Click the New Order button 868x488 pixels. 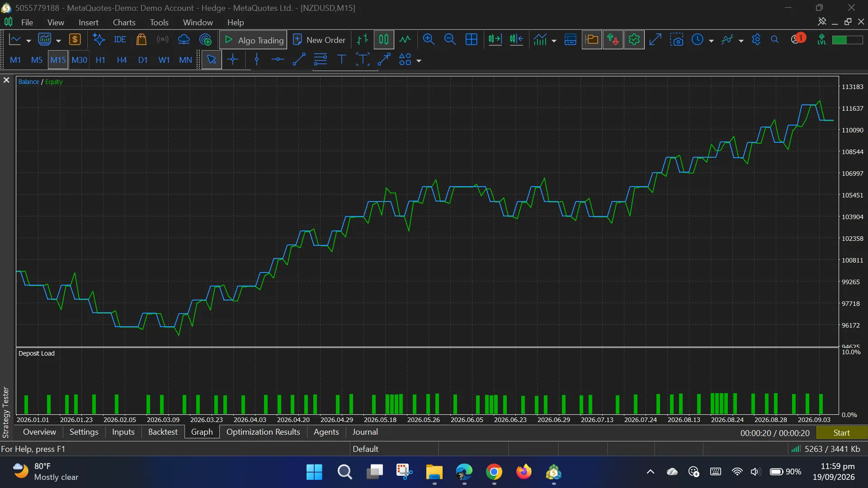[319, 40]
